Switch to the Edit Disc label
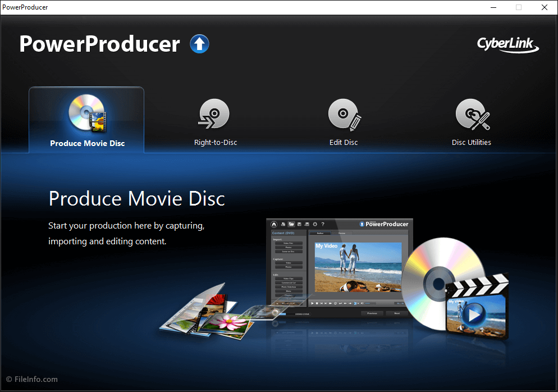 pos(344,143)
